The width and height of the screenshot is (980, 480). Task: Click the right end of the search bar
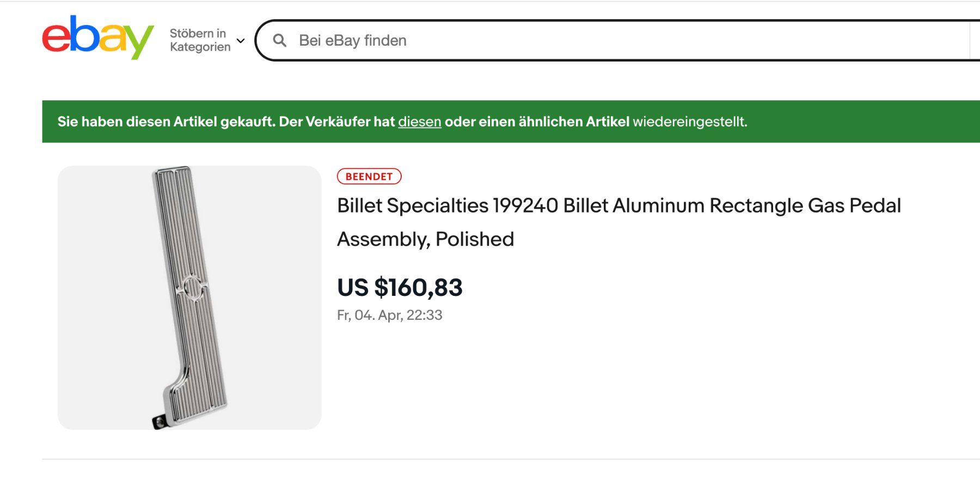click(958, 40)
